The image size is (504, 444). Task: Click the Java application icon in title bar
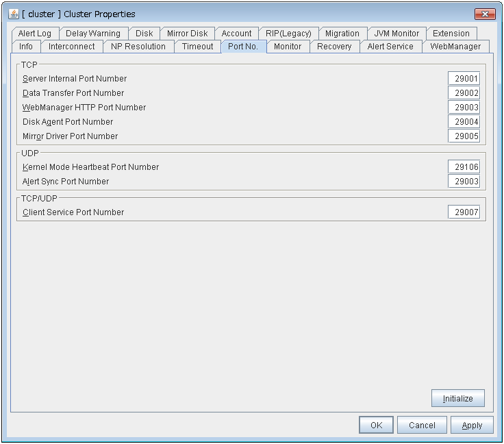(x=14, y=14)
